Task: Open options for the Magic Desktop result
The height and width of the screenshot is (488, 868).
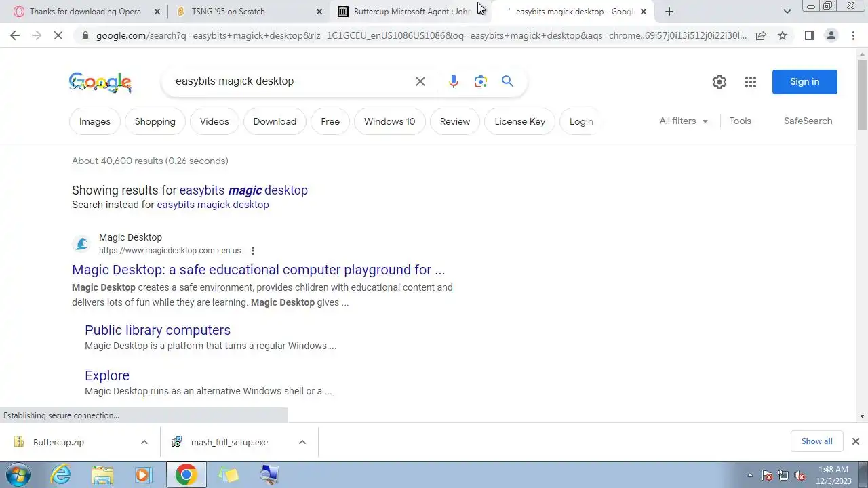Action: click(252, 251)
